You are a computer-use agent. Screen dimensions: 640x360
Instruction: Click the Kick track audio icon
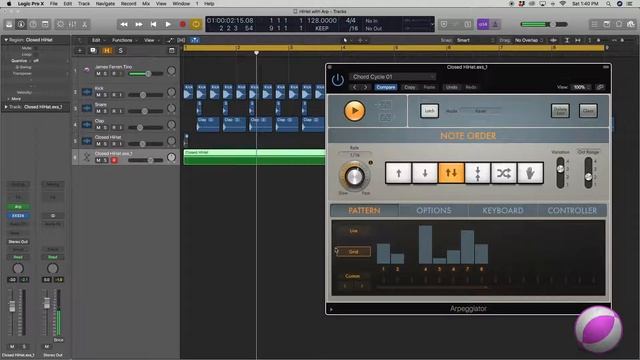(x=87, y=92)
